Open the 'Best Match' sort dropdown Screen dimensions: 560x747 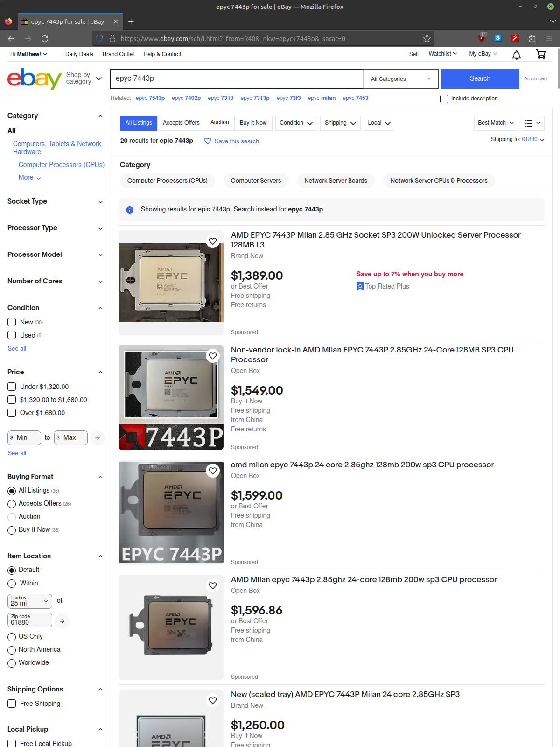click(496, 123)
